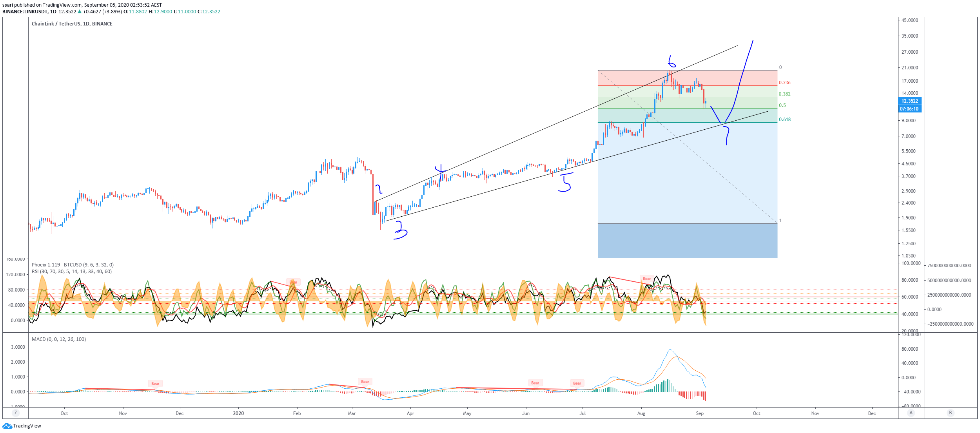This screenshot has width=980, height=433.
Task: Click the A auto-scale button
Action: pyautogui.click(x=911, y=413)
